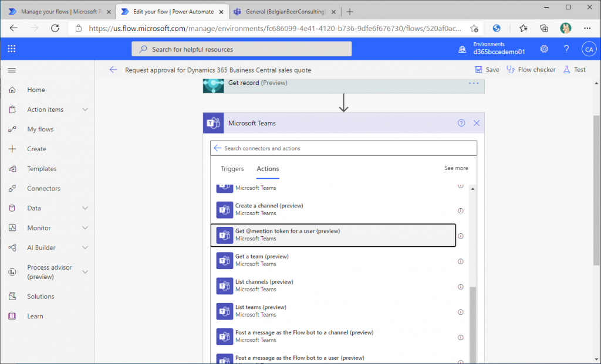Viewport: 601px width, 364px height.
Task: Click the actions list scrollbar thumb
Action: pyautogui.click(x=472, y=325)
